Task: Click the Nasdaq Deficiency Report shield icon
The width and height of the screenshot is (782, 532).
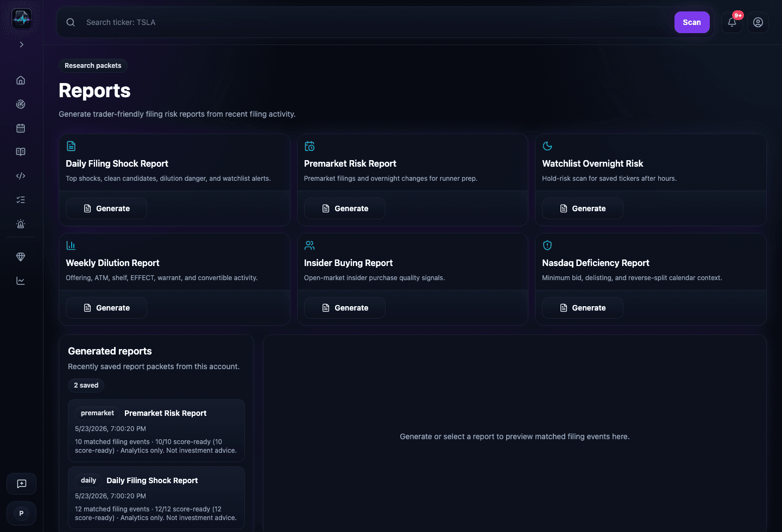Action: pyautogui.click(x=547, y=245)
